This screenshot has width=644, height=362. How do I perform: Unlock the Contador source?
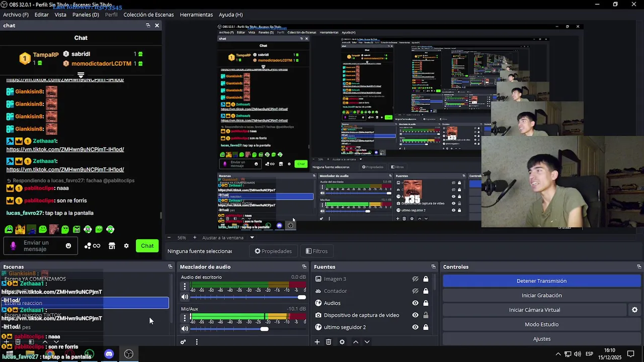(426, 291)
